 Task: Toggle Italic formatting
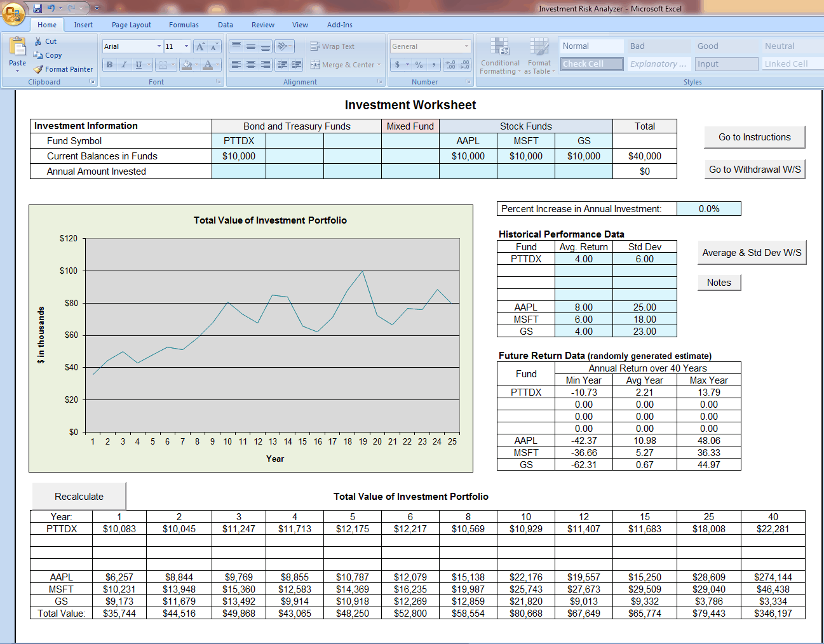point(124,65)
